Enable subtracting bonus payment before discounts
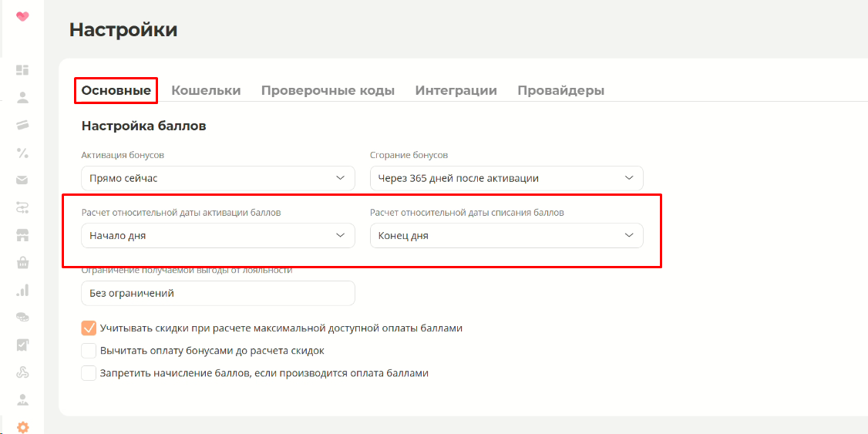The width and height of the screenshot is (868, 434). (x=89, y=351)
